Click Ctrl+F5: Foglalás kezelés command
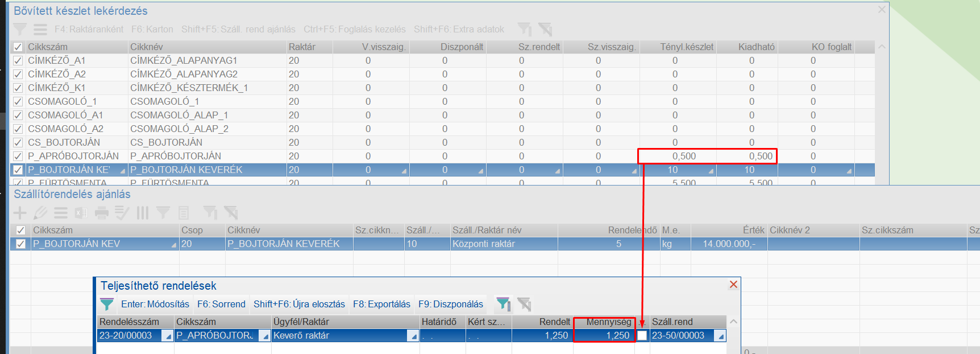The height and width of the screenshot is (354, 980). [x=355, y=29]
